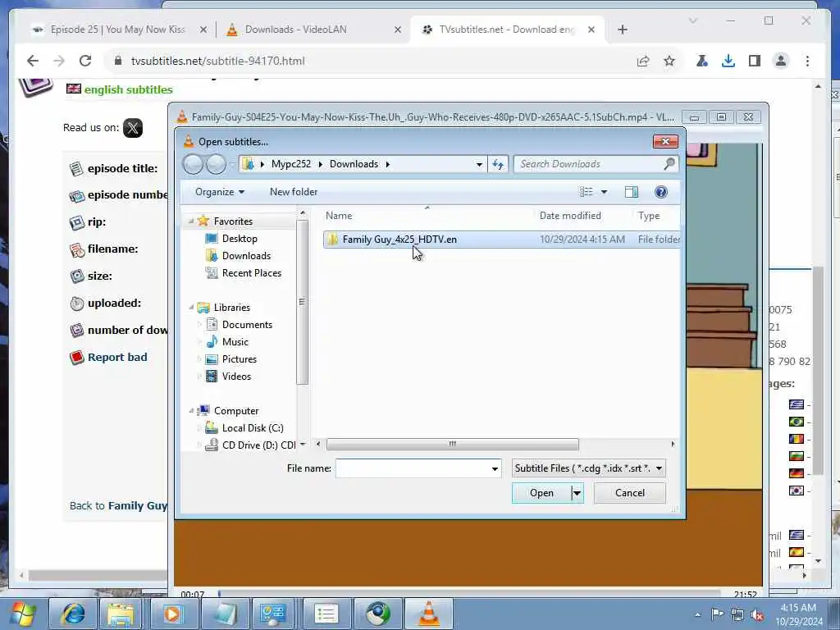Sort by Type column header
Viewport: 840px width, 630px height.
[x=649, y=216]
